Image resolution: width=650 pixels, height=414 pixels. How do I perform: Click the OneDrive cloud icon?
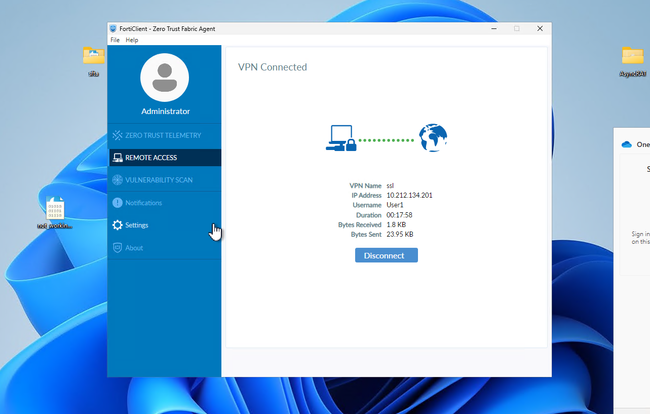coord(626,144)
